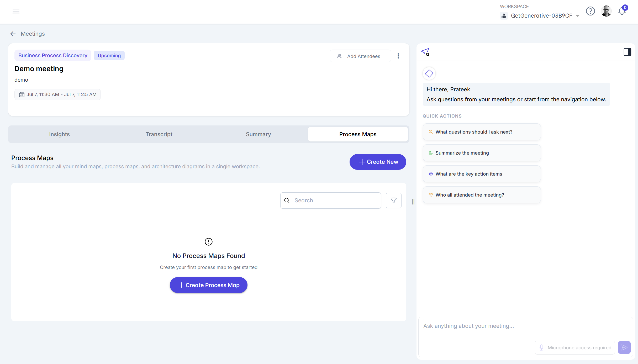Viewport: 638px width, 364px height.
Task: Click the Upcoming status badge
Action: tap(109, 55)
